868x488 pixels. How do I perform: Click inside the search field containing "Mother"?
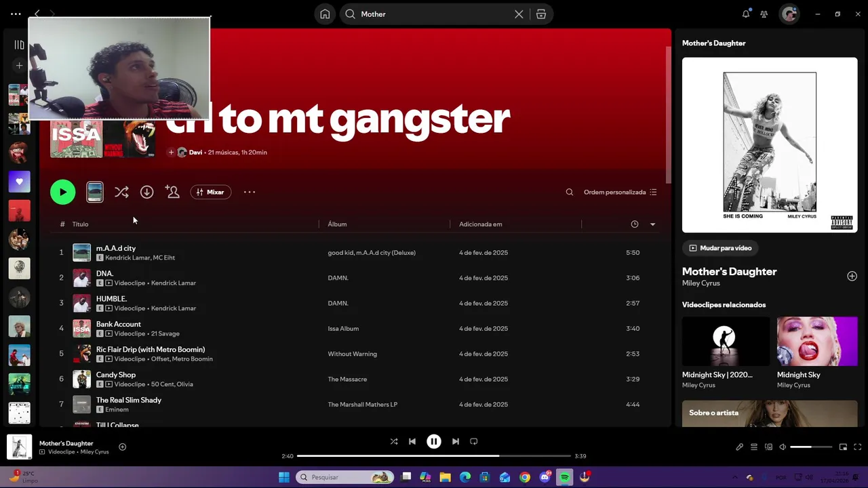click(434, 14)
